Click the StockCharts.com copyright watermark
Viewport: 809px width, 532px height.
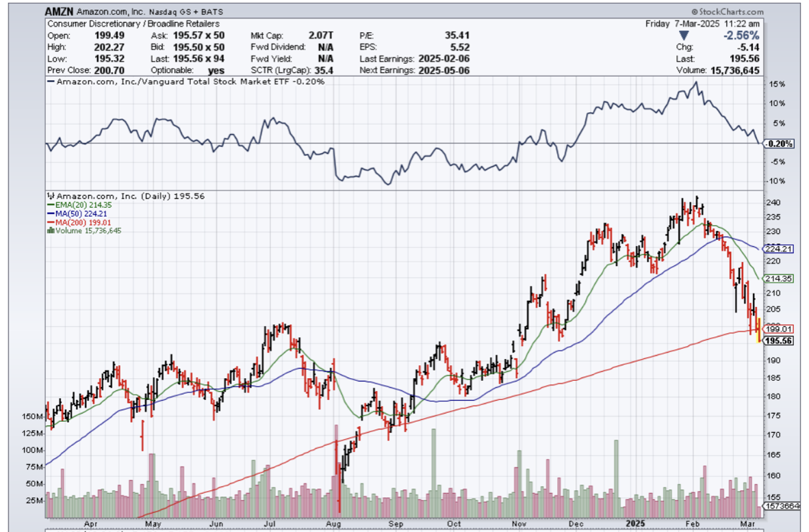point(728,12)
